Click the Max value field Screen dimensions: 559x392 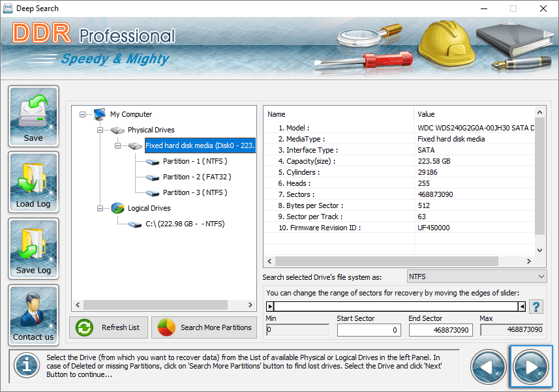[x=511, y=330]
